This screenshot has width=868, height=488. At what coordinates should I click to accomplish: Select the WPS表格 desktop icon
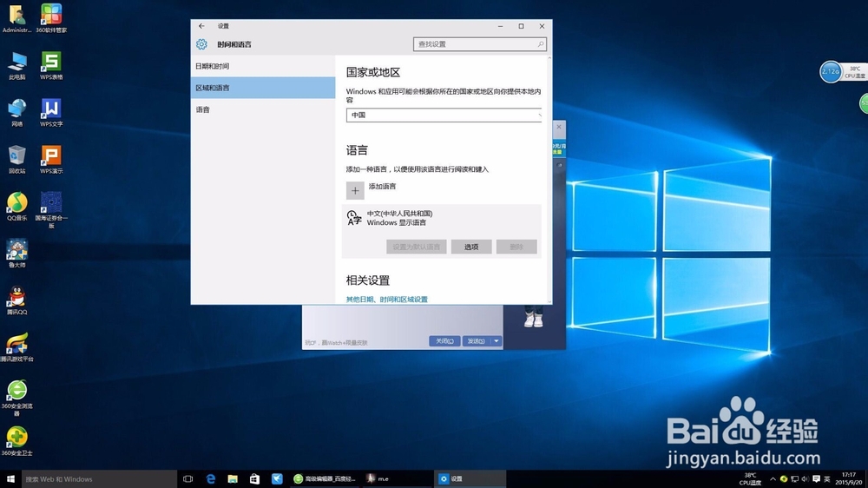pos(51,66)
